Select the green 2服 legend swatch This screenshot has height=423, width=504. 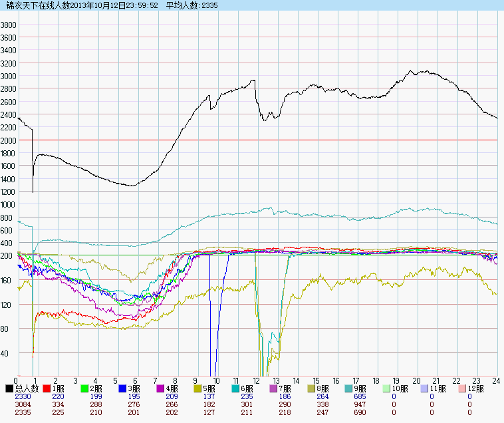85,388
